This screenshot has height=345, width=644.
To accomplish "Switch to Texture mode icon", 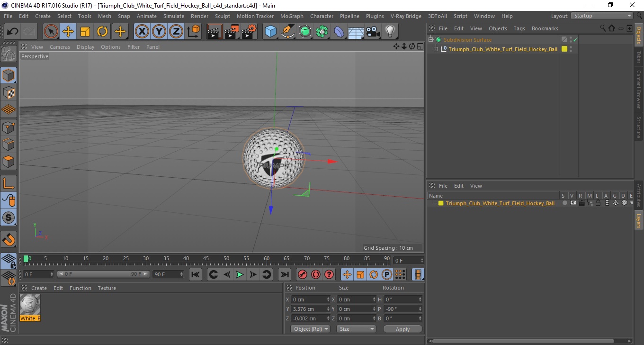I will tap(9, 92).
